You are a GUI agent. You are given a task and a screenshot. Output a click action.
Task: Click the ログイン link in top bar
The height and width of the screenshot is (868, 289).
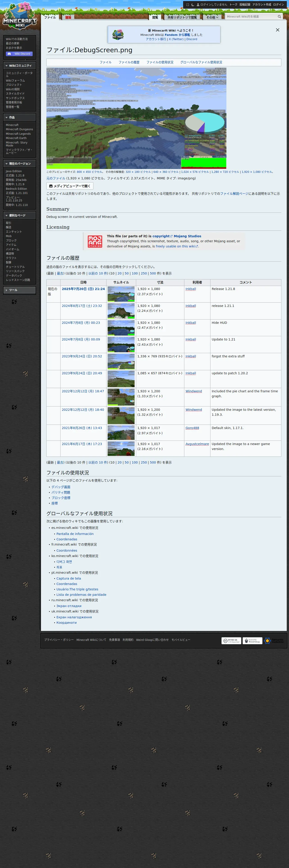coord(279,5)
